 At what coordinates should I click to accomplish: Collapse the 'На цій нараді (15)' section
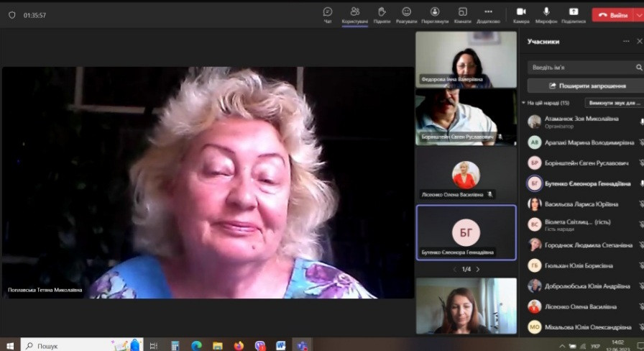[523, 103]
